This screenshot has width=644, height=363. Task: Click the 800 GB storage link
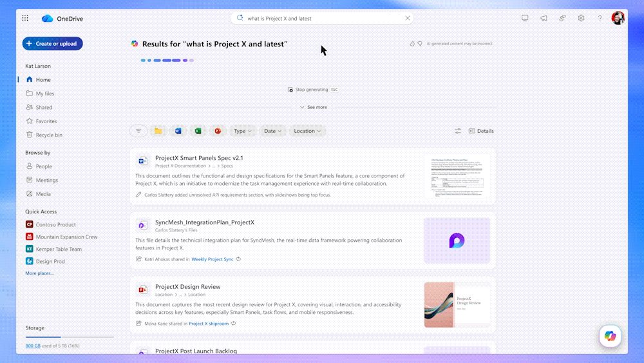point(33,346)
